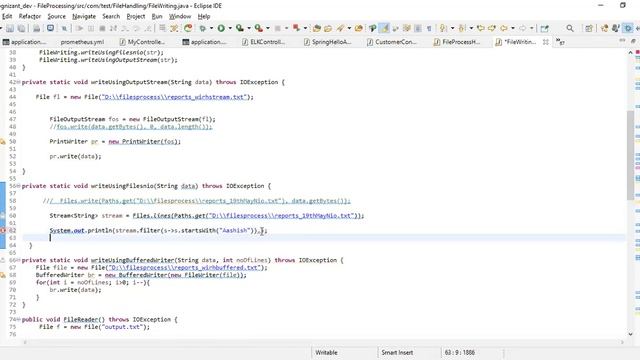Open the Project menu

tap(136, 16)
